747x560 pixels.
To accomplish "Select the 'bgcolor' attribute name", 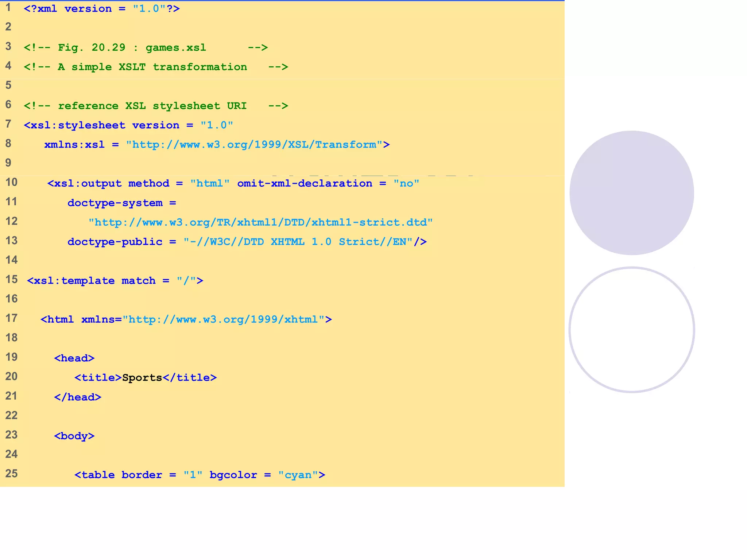I will coord(233,475).
